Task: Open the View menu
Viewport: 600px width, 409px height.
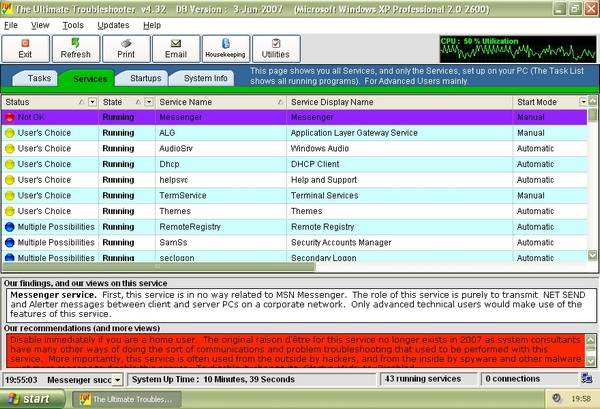Action: pos(40,25)
